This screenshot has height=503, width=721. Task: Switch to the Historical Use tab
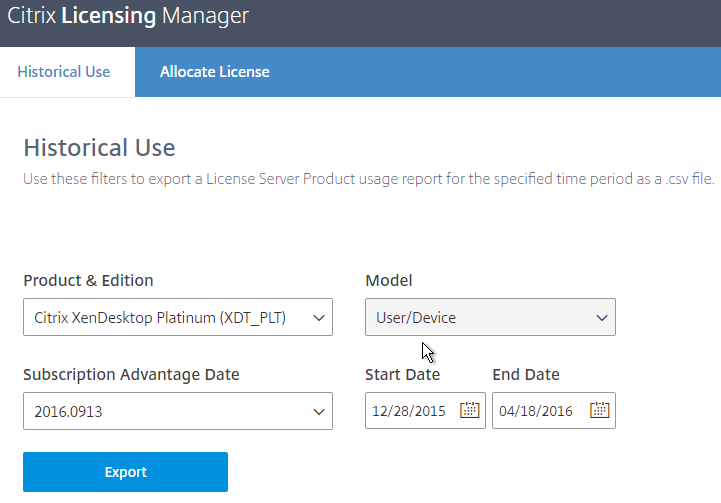64,72
